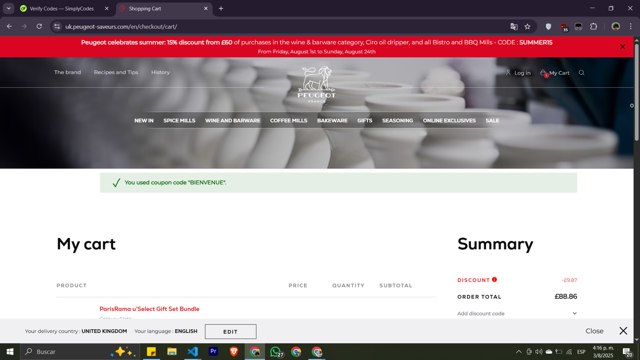Open site information icon in address bar
The width and height of the screenshot is (640, 360).
point(57,27)
